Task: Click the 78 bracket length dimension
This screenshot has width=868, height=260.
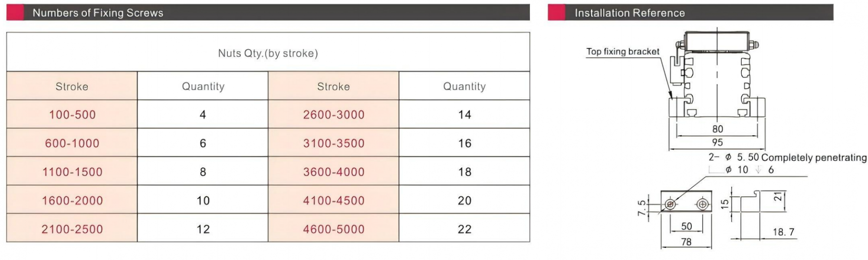Action: point(686,242)
